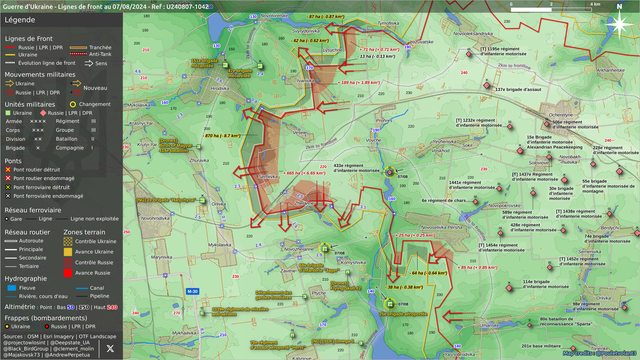Click the Légende panel heading

click(x=20, y=20)
